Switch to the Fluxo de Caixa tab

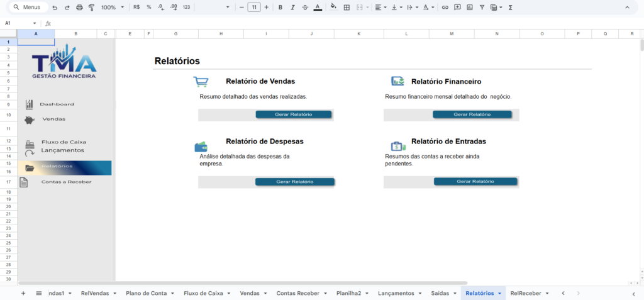point(203,293)
